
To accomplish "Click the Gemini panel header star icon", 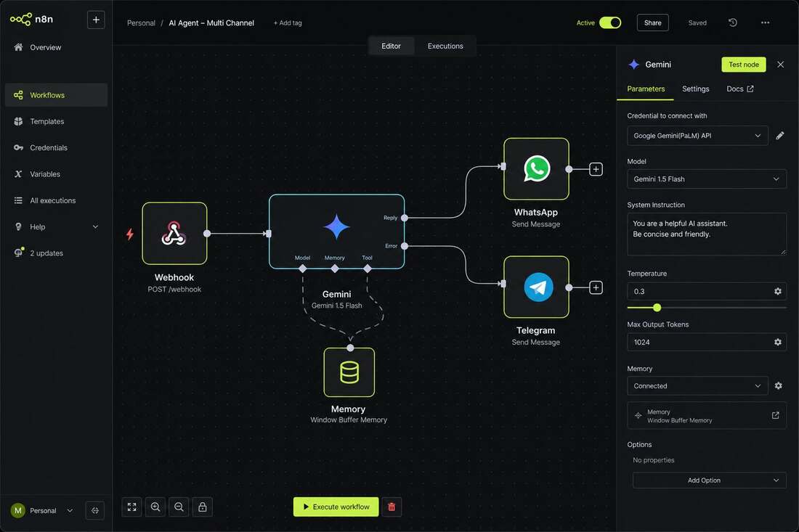I will (x=634, y=65).
